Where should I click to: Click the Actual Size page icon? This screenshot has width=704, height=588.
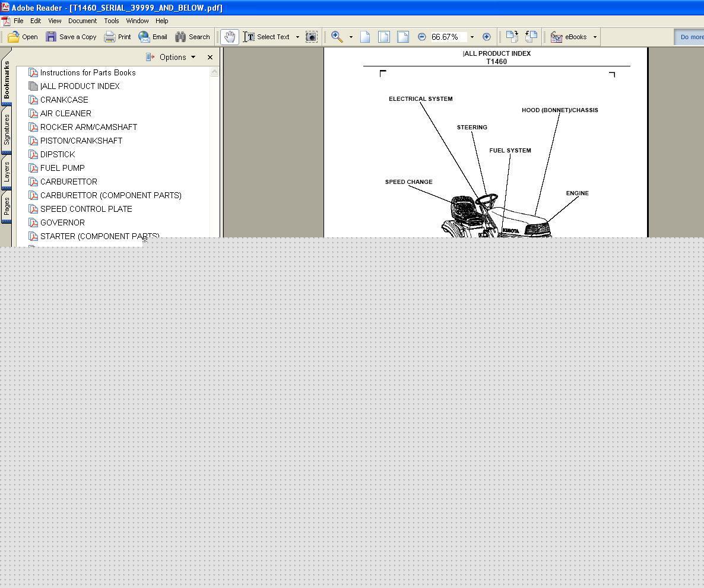365,37
